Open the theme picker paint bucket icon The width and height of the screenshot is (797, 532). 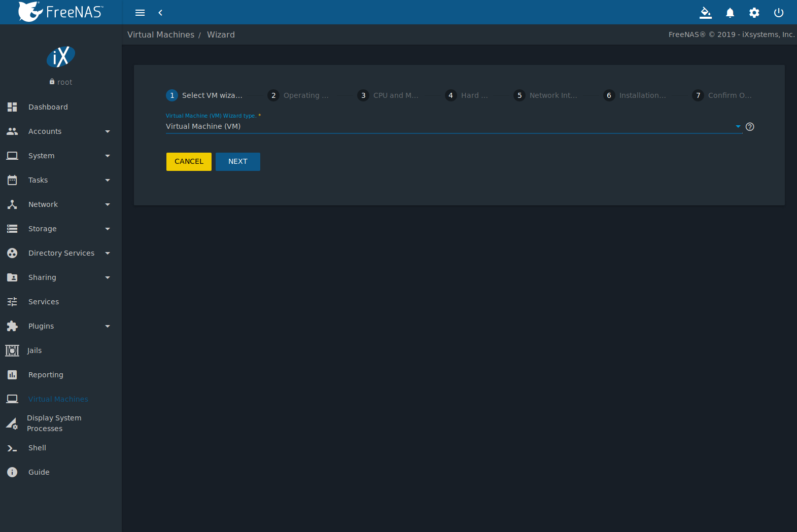pos(706,13)
